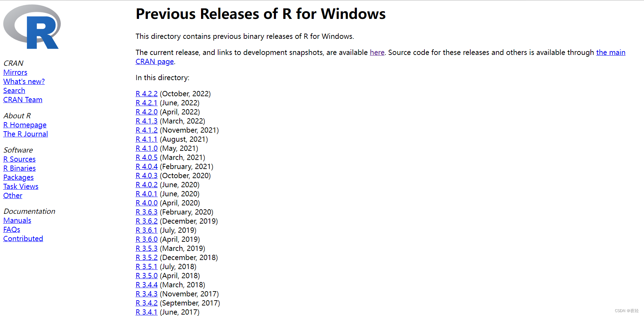Open the Contributed documentation link
Image resolution: width=644 pixels, height=316 pixels.
(23, 239)
